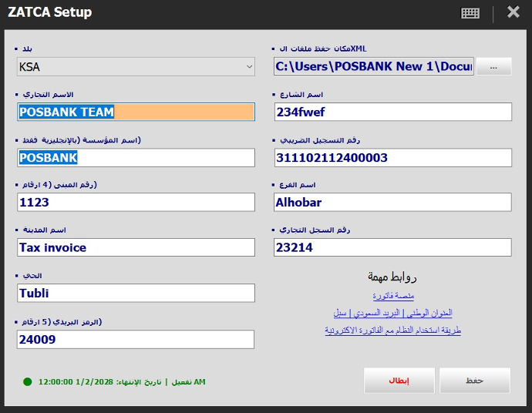Open the KSA country dropdown

click(x=136, y=67)
